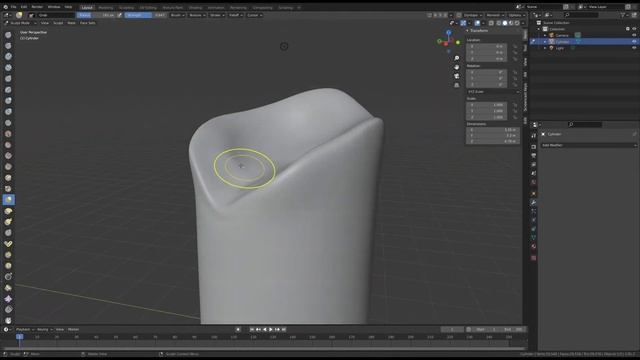Click the play animation button
640x360 pixels.
click(x=271, y=329)
